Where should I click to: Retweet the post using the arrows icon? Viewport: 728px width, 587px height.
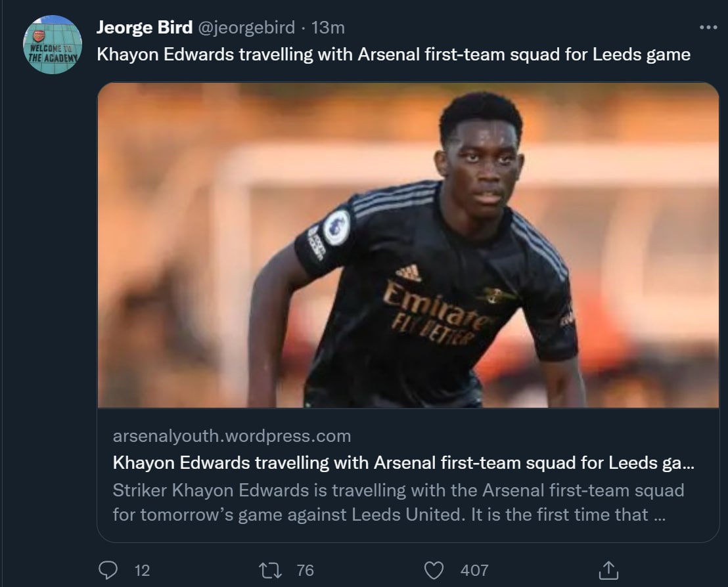(x=271, y=570)
